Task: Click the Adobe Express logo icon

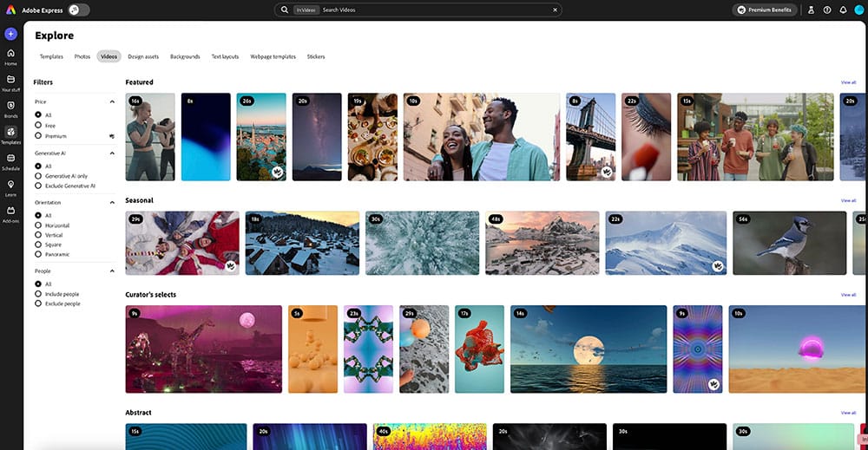Action: (11, 10)
